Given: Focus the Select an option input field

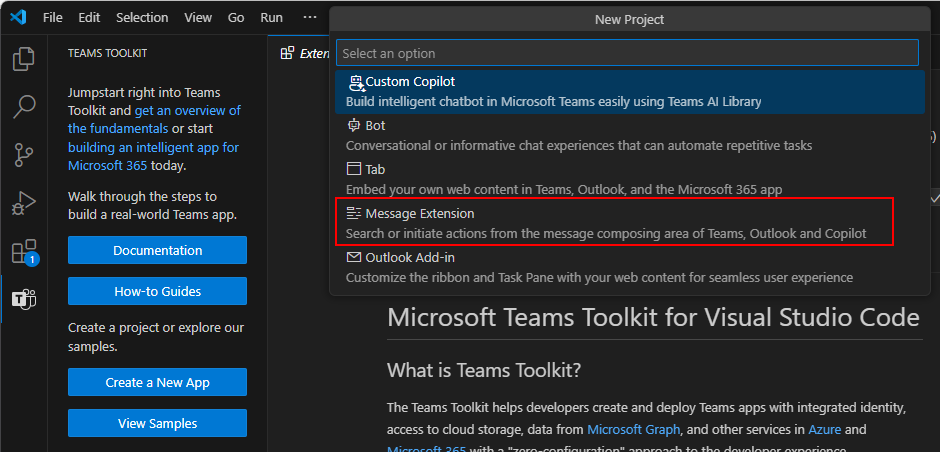Looking at the screenshot, I should (627, 53).
